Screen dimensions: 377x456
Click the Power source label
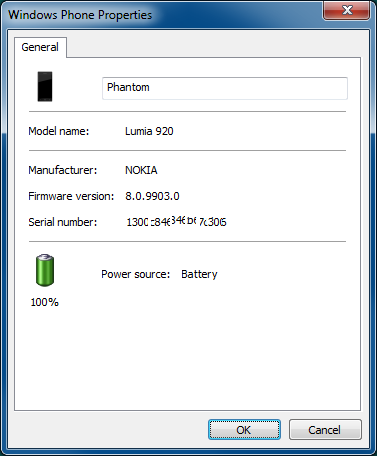click(135, 274)
